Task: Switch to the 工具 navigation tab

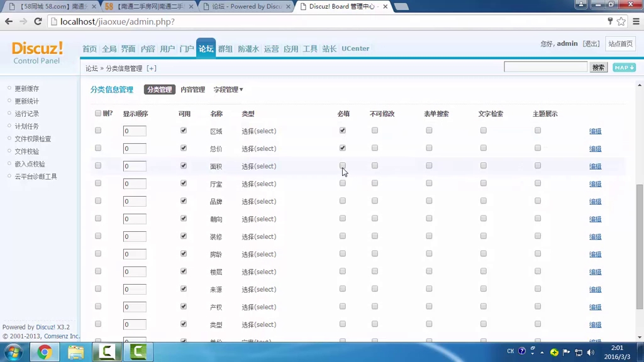Action: [x=309, y=48]
